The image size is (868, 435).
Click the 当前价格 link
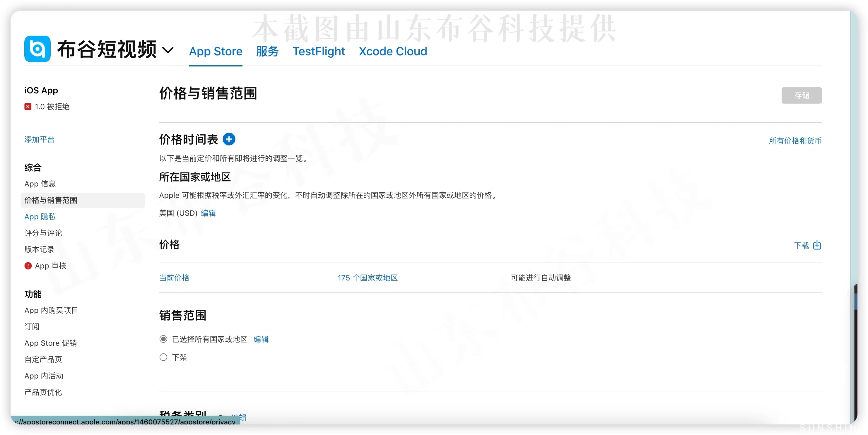[174, 278]
